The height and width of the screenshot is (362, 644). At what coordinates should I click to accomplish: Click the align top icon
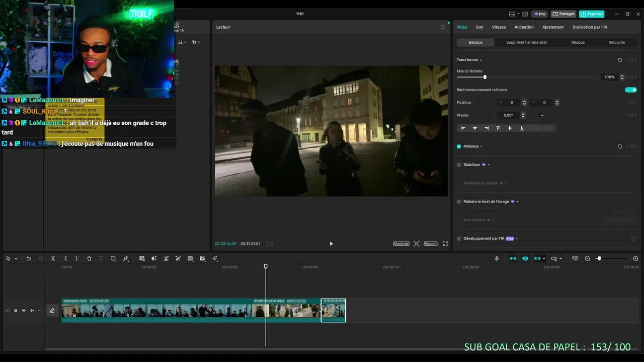click(498, 128)
